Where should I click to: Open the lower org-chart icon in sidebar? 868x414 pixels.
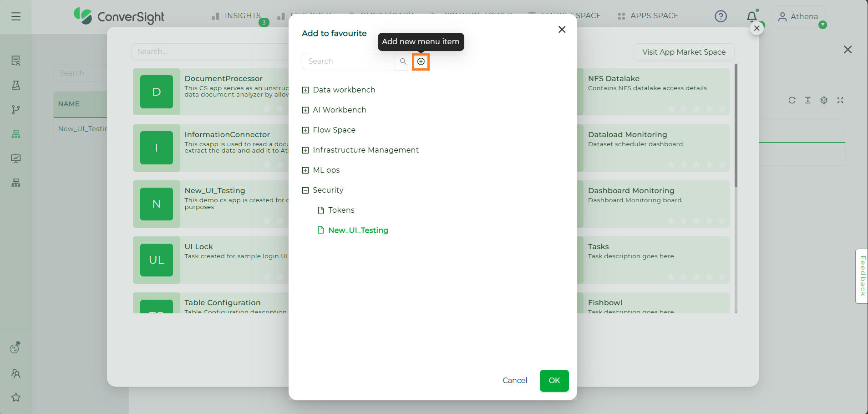tap(16, 183)
